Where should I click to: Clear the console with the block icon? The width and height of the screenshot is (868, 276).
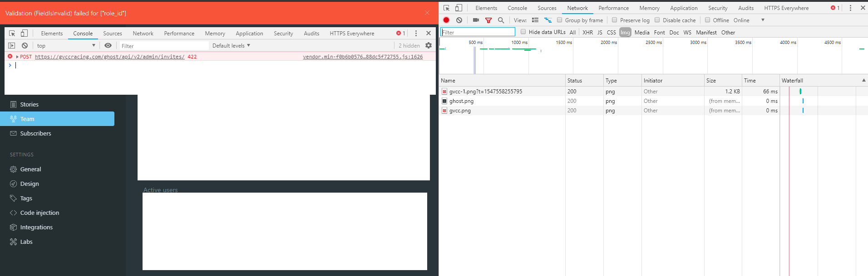[x=25, y=45]
